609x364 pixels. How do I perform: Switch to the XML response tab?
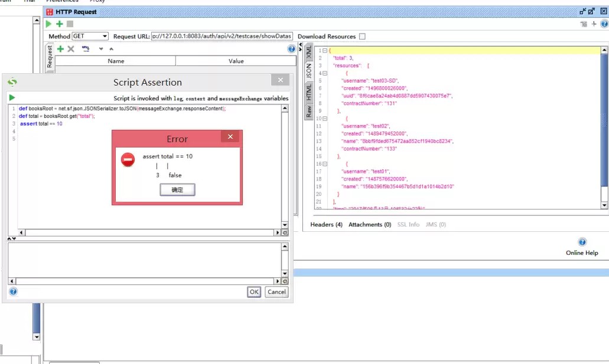pyautogui.click(x=309, y=51)
